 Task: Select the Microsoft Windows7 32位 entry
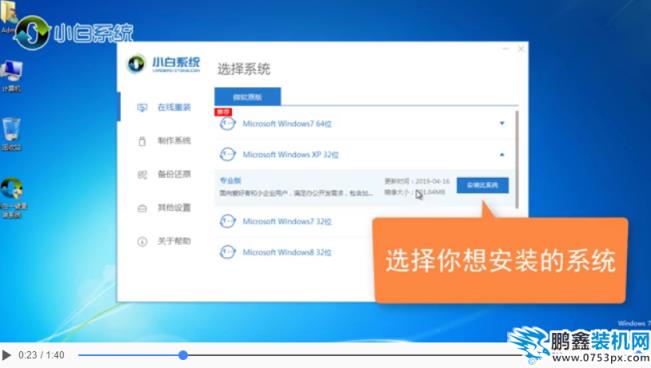pos(286,221)
